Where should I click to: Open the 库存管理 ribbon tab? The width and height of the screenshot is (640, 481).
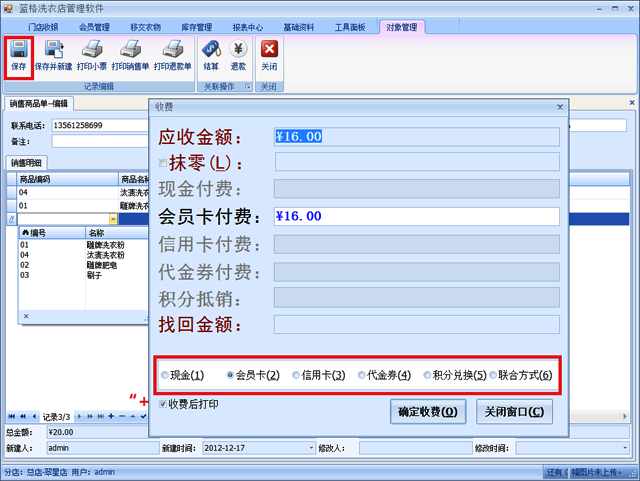pos(196,27)
